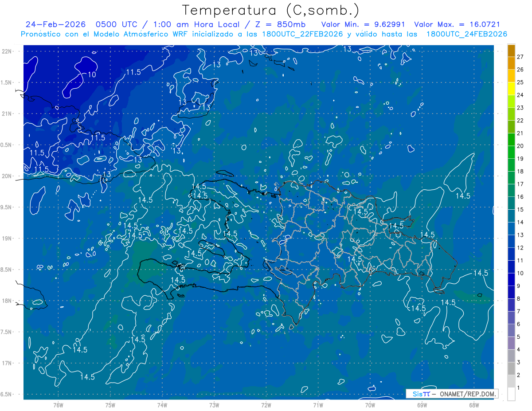Click the '20N' latitude label
The width and height of the screenshot is (532, 411).
(8, 176)
